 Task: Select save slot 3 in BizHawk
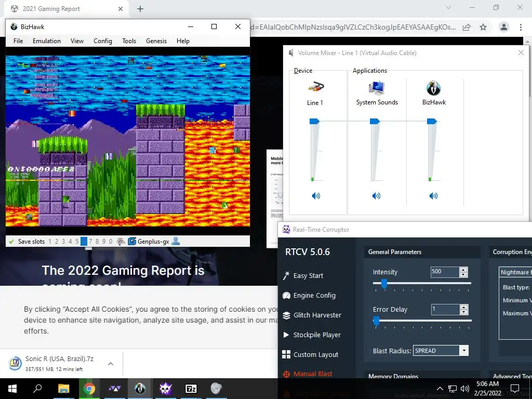63,242
